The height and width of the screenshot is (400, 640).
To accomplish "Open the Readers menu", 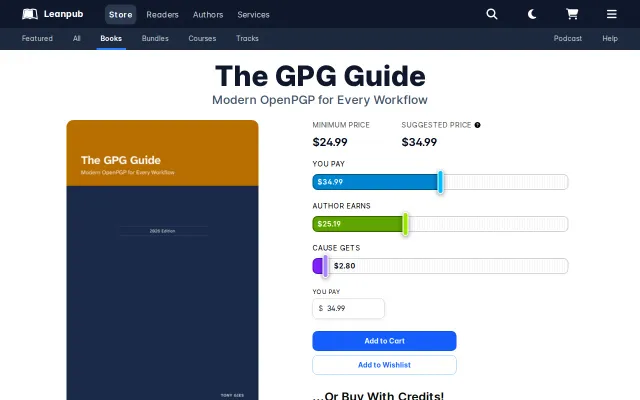I will point(162,15).
